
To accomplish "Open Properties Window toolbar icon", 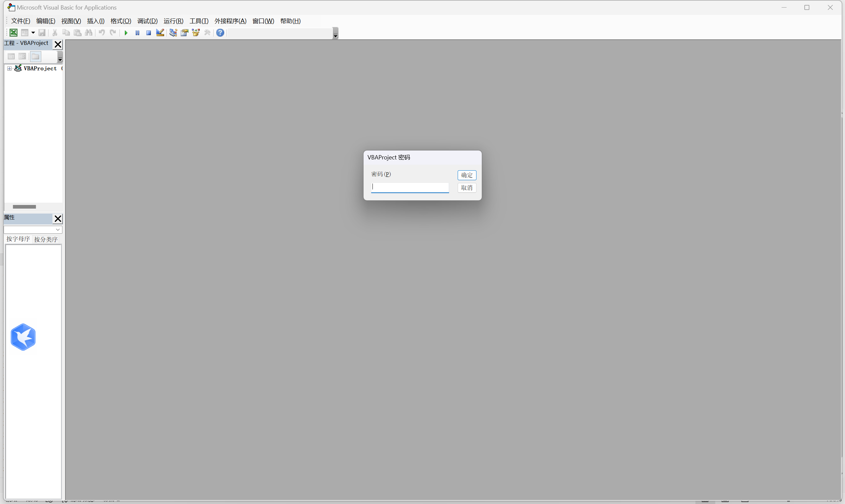I will click(x=185, y=33).
